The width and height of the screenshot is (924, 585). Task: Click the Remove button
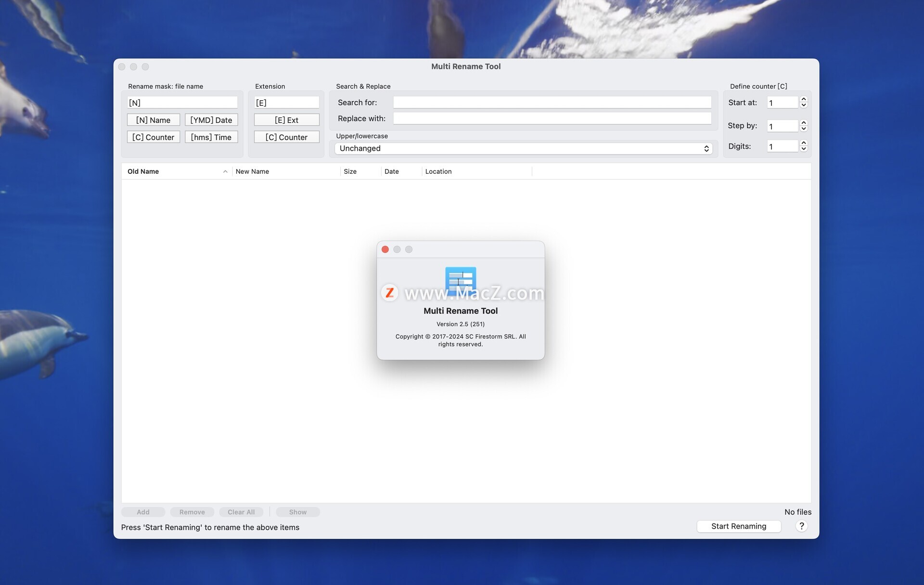pos(192,512)
